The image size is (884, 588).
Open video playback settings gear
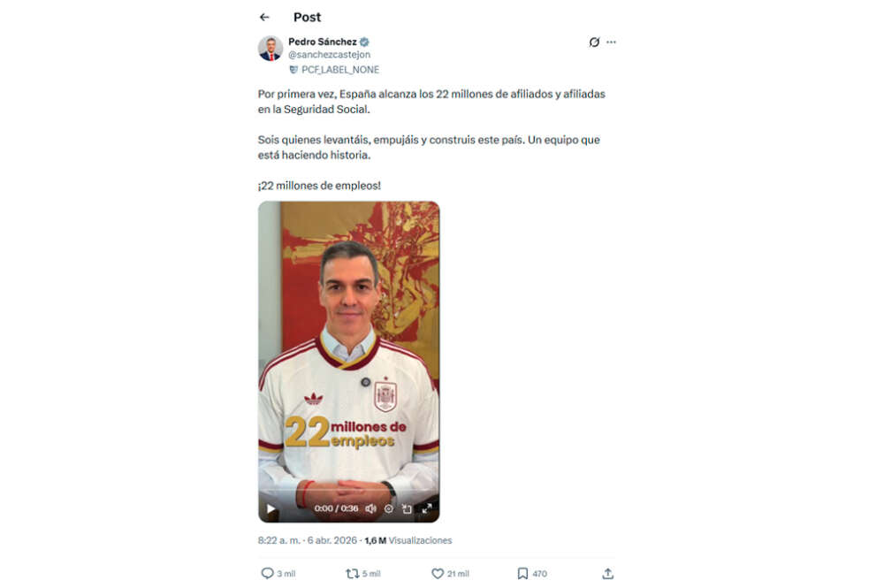click(x=389, y=508)
